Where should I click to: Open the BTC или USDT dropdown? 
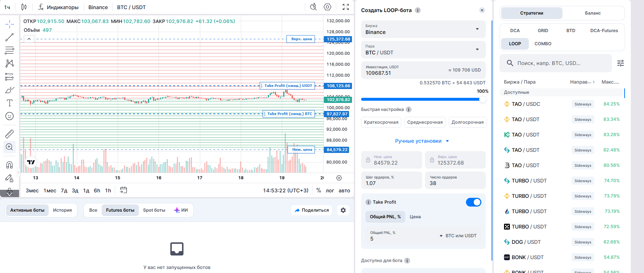[458, 236]
